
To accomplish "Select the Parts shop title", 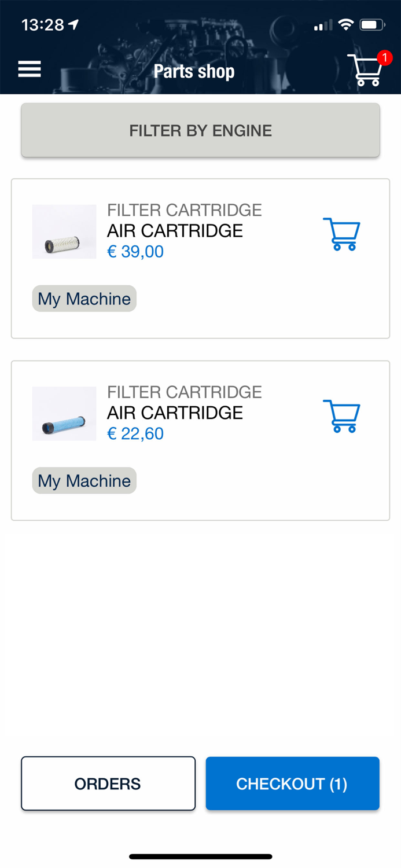I will 194,71.
